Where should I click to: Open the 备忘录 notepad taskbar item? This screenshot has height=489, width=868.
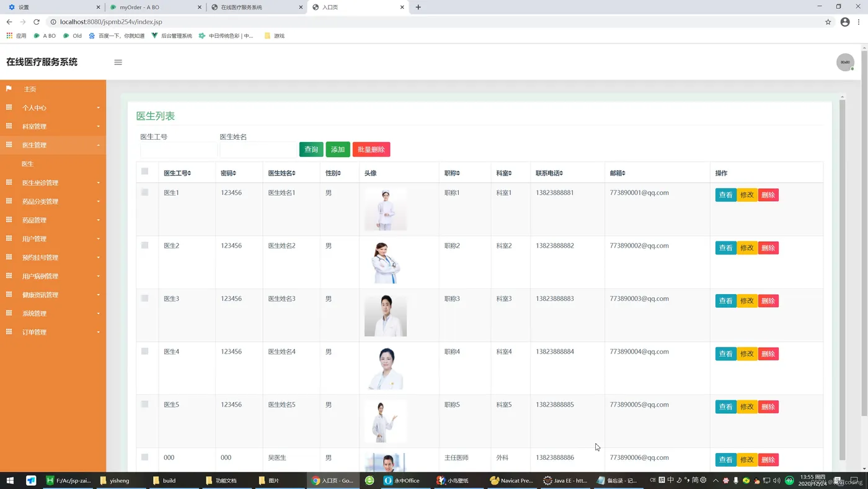click(618, 480)
